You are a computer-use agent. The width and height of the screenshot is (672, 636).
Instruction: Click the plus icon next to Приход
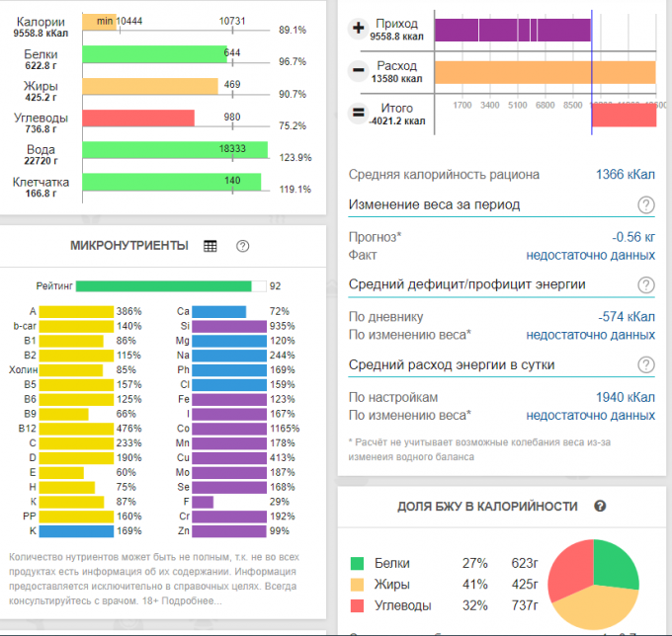[x=359, y=29]
